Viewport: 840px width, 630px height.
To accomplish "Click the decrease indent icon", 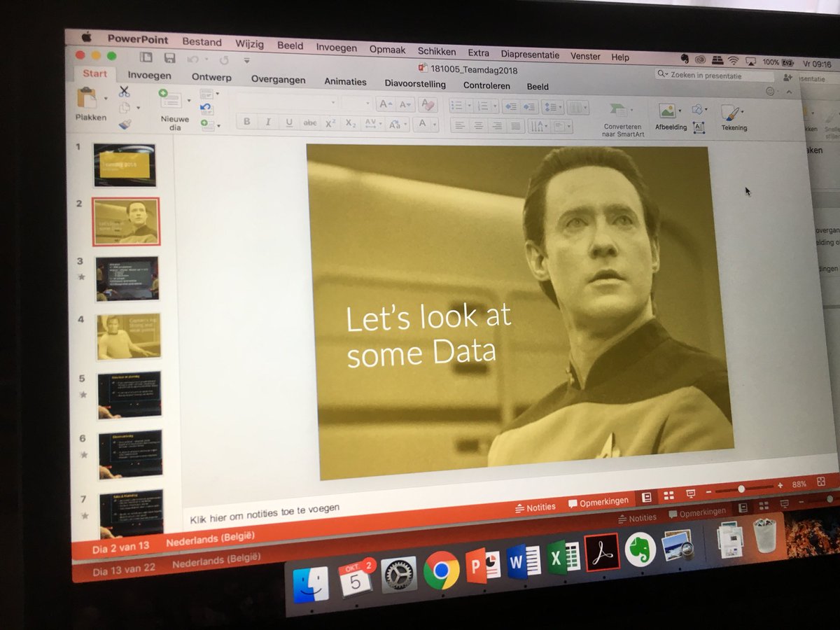I will (510, 107).
